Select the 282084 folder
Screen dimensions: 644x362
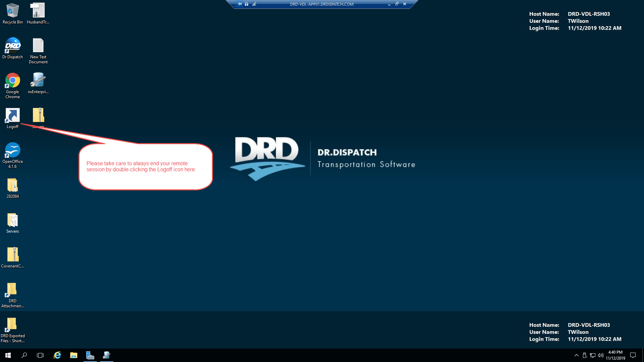13,185
